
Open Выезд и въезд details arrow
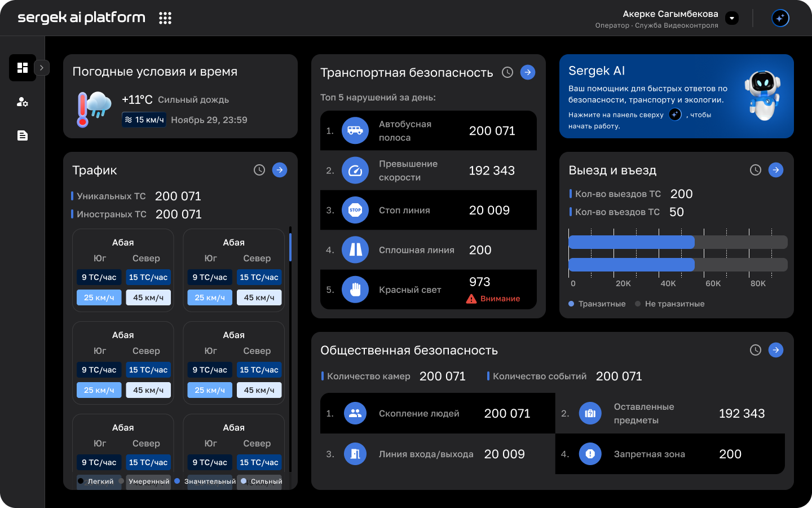tap(776, 170)
